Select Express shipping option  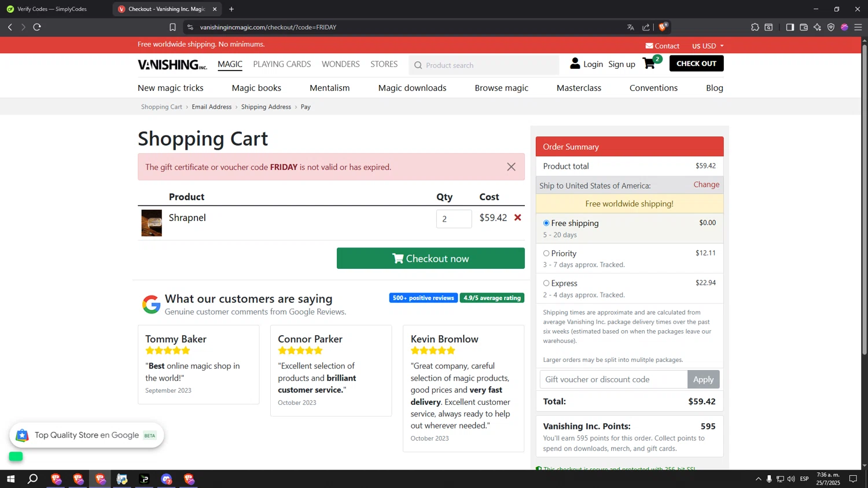[546, 283]
